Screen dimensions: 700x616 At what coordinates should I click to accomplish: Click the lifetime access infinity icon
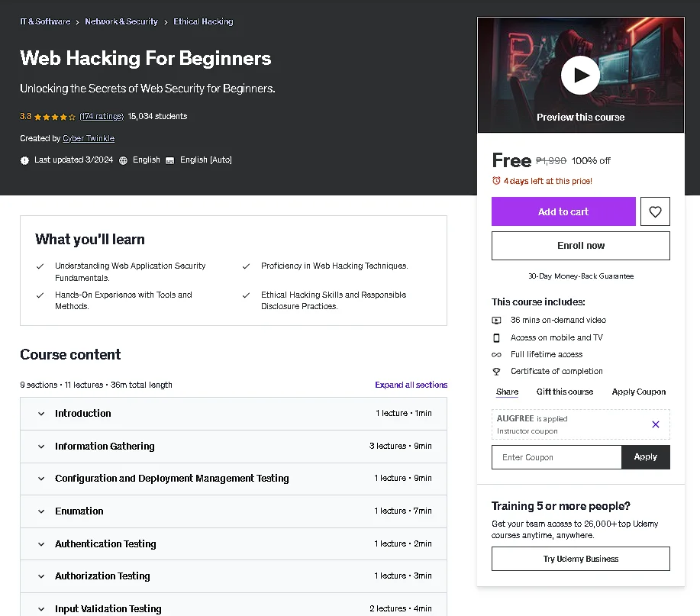point(496,354)
